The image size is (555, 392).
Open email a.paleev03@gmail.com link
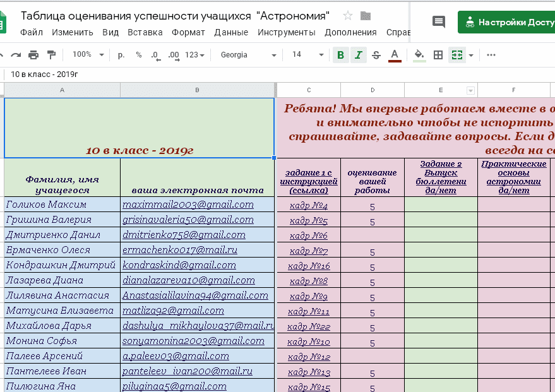176,356
